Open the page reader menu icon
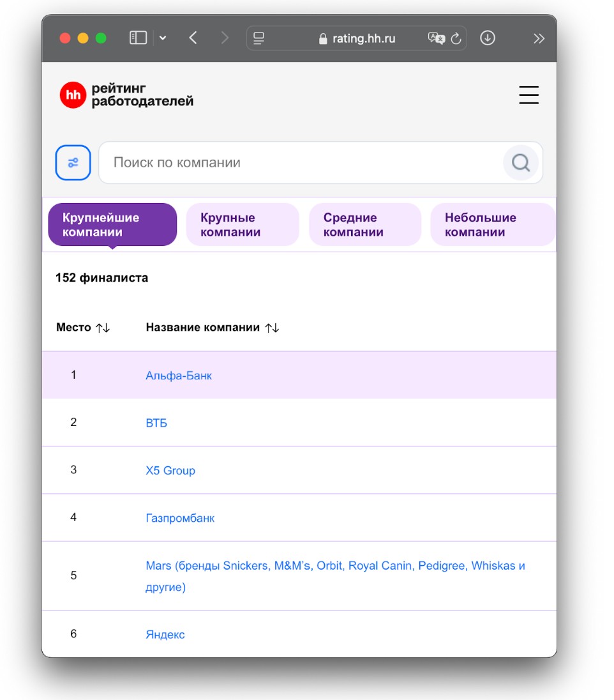Image resolution: width=614 pixels, height=700 pixels. tap(258, 38)
